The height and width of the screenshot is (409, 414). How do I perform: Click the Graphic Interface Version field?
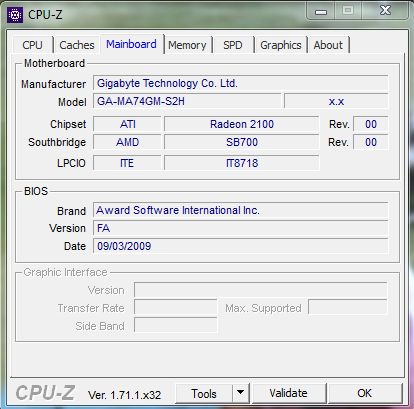(x=261, y=290)
